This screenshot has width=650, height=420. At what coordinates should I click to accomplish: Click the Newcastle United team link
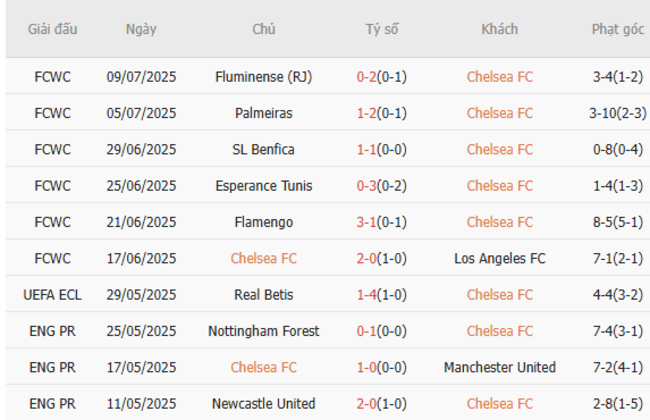264,404
